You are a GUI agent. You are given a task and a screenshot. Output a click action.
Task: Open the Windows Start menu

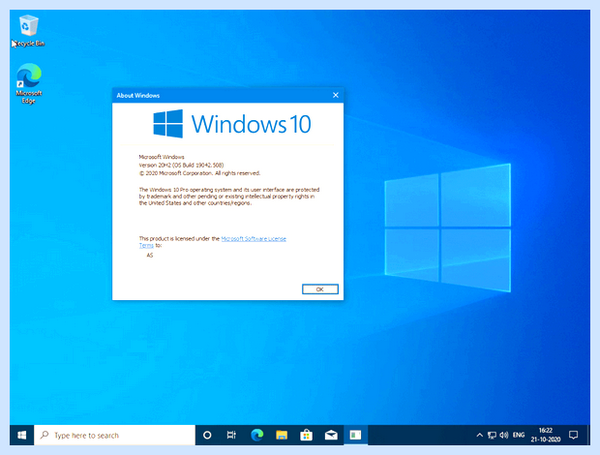click(x=22, y=435)
